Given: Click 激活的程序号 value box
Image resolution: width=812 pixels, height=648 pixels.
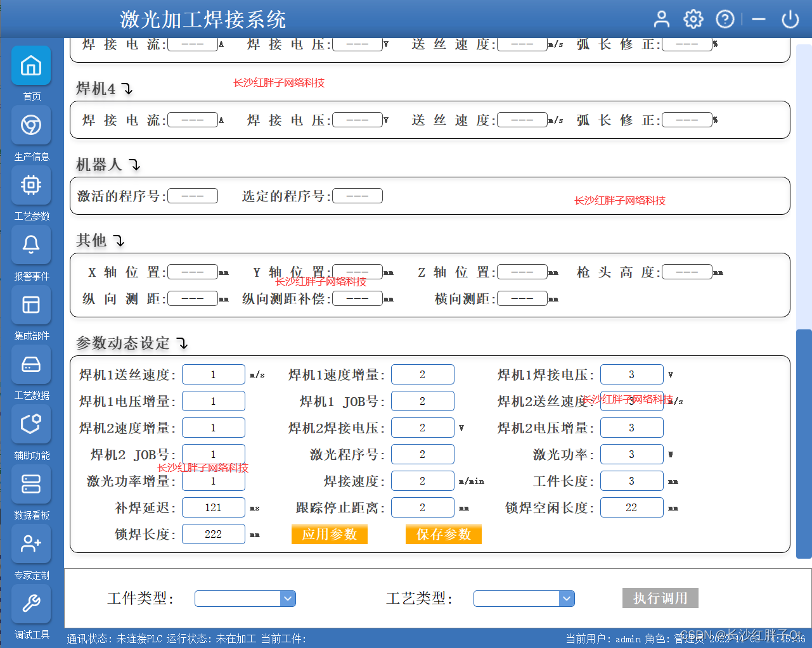Looking at the screenshot, I should tap(193, 196).
